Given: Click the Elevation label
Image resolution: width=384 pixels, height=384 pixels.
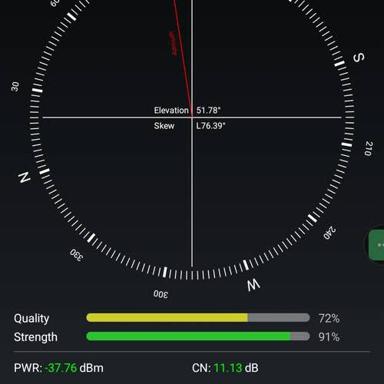Looking at the screenshot, I should click(171, 110).
